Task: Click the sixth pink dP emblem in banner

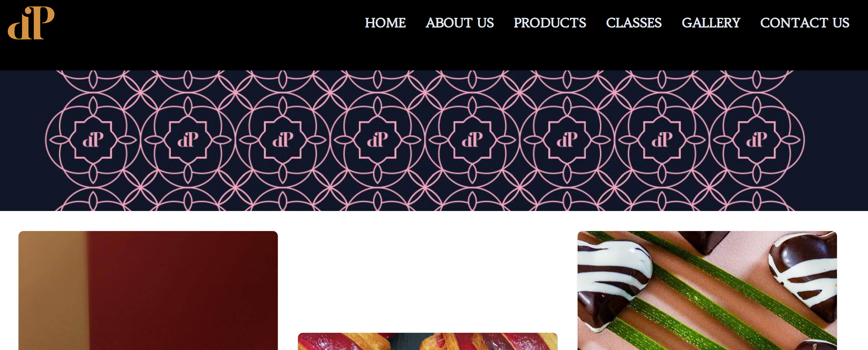Action: click(x=567, y=140)
